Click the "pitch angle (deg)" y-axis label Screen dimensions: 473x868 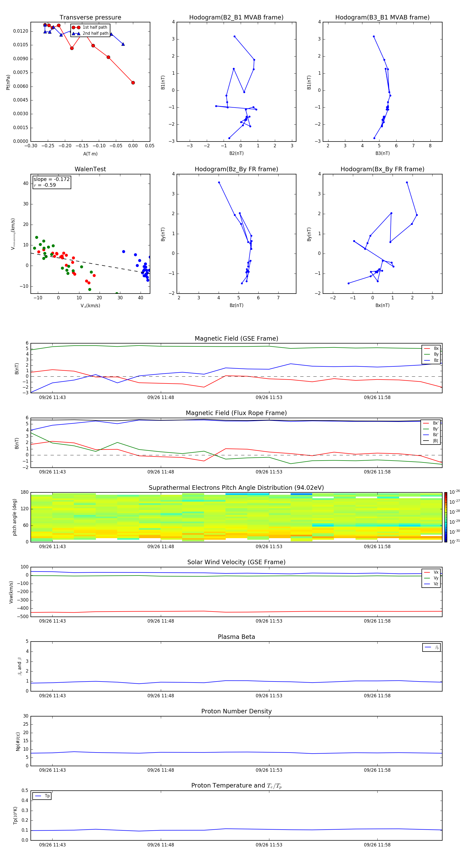point(14,517)
